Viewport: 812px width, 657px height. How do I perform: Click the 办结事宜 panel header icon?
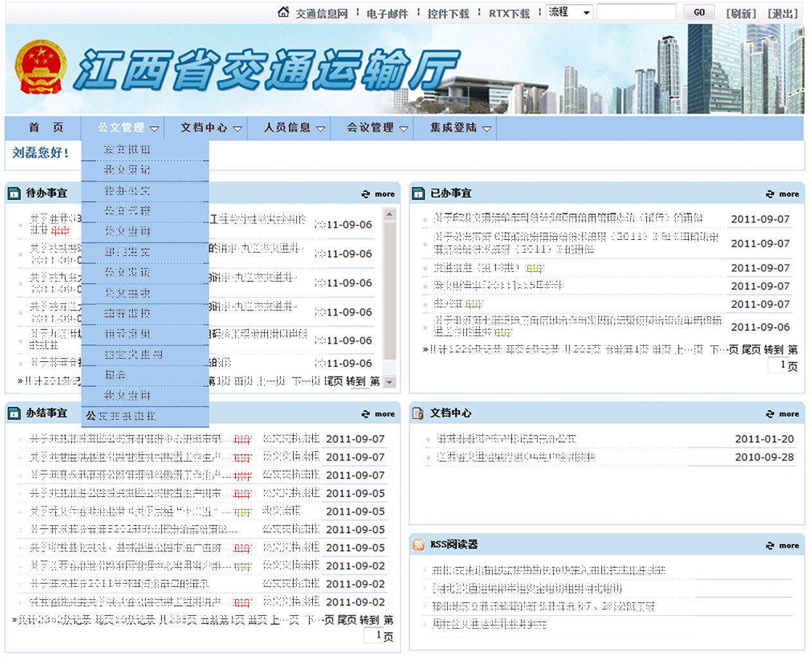(14, 413)
